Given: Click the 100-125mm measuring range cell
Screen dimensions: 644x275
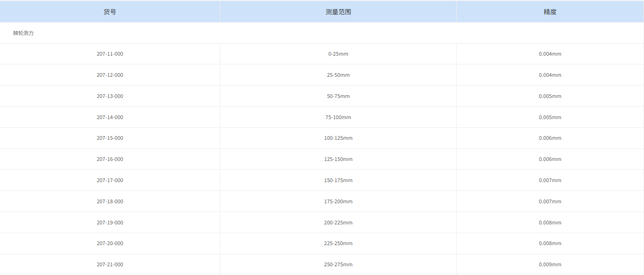Looking at the screenshot, I should 338,138.
